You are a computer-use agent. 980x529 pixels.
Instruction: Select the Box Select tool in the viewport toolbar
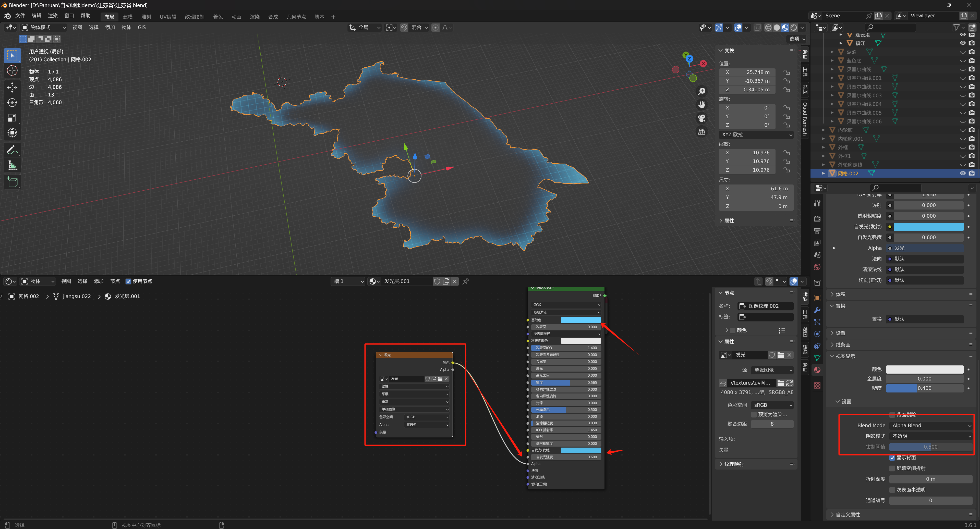(12, 56)
